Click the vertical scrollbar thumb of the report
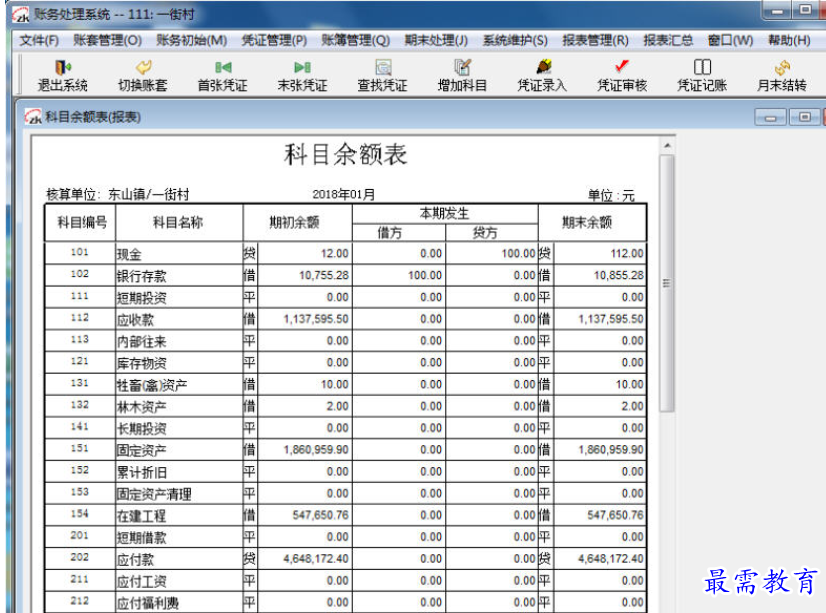 (x=667, y=283)
